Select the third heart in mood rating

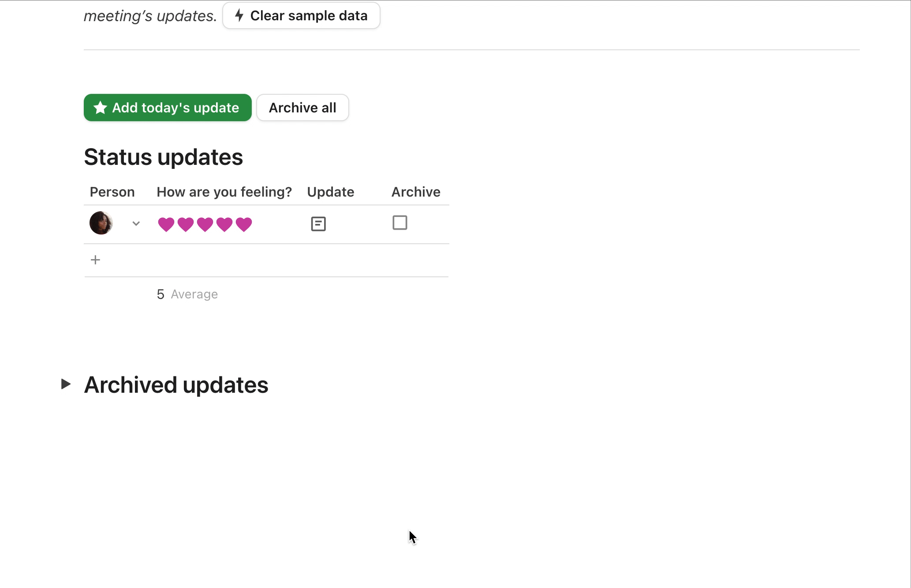(205, 223)
